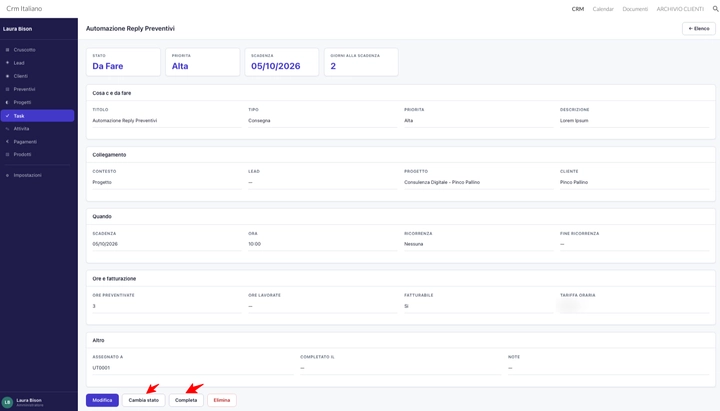Click the Ricorrenza value Nessuna
The height and width of the screenshot is (411, 720).
[414, 244]
